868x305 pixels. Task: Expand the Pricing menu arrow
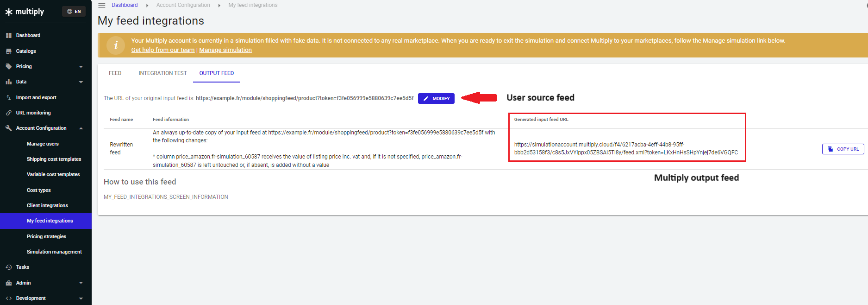(x=81, y=67)
